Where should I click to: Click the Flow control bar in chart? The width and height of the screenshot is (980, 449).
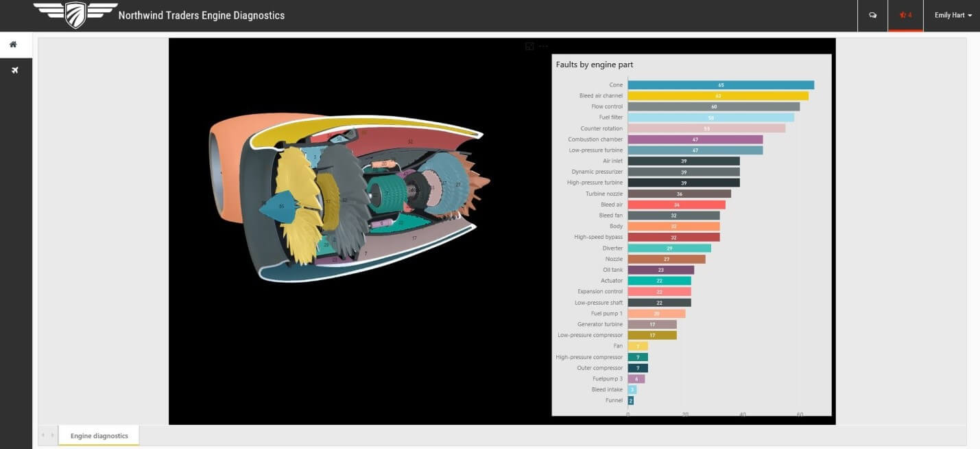point(713,107)
